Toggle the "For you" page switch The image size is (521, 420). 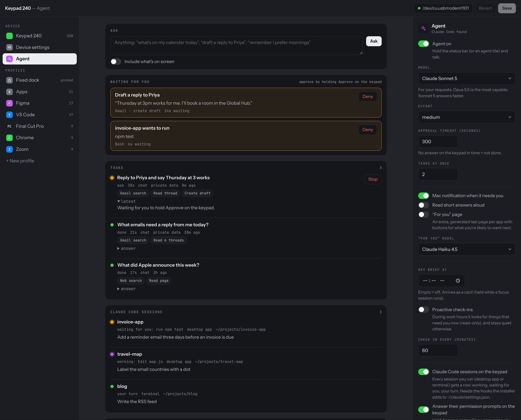(423, 214)
